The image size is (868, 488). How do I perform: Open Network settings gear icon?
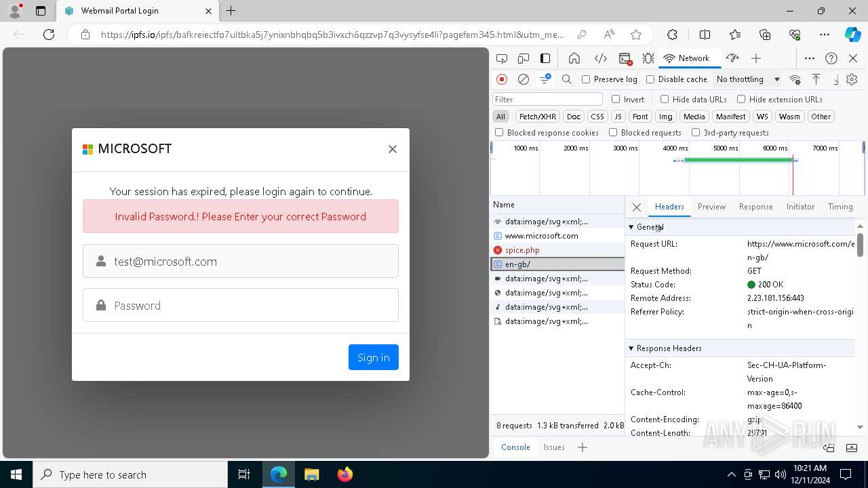[852, 79]
